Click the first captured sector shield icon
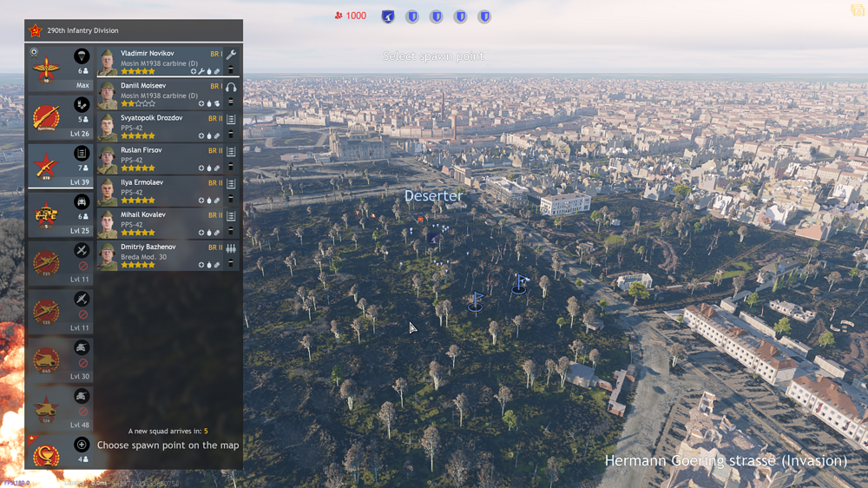 pos(388,16)
